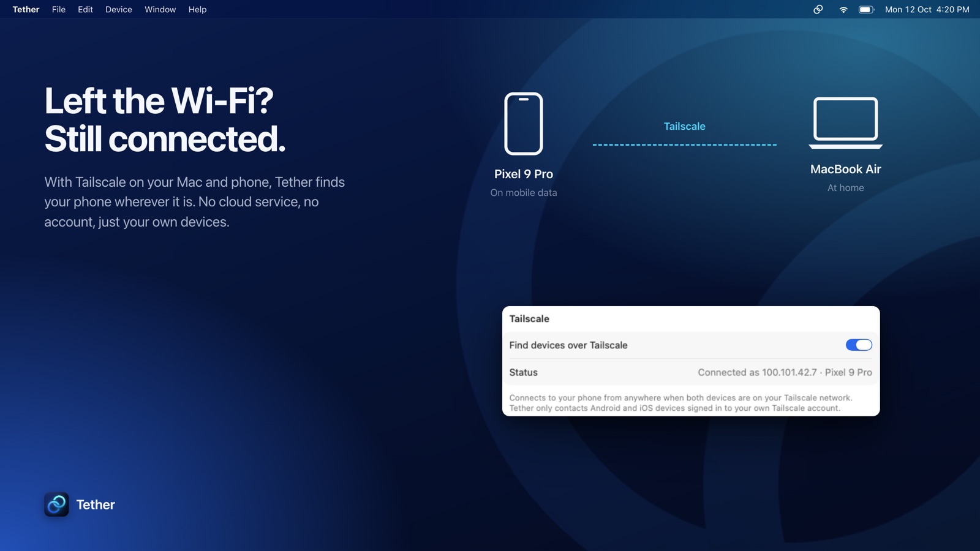Open the Wi-Fi status icon

(x=843, y=9)
